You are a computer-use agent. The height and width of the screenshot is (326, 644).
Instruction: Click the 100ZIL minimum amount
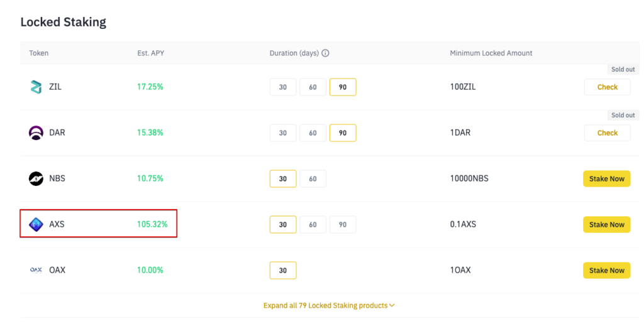point(463,87)
